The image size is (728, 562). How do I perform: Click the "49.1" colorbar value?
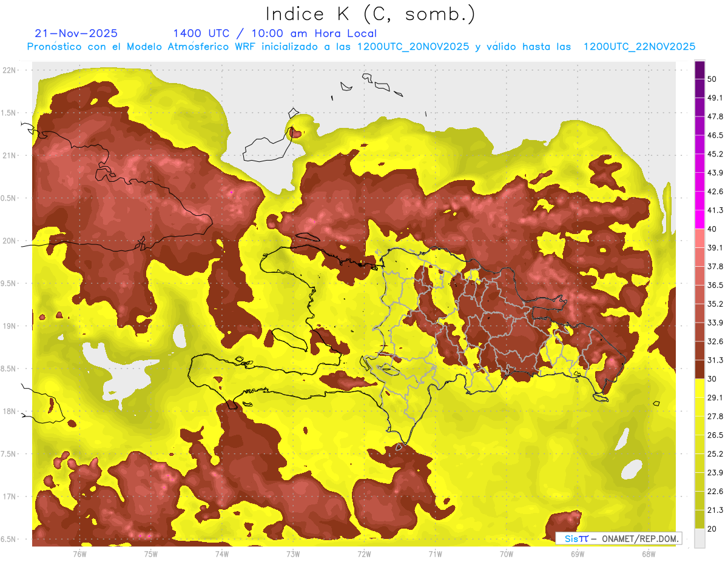715,98
